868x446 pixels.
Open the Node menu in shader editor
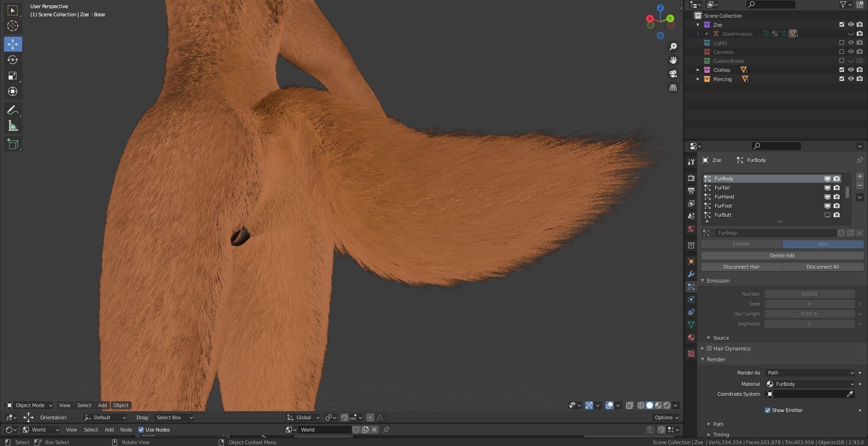[x=126, y=430]
